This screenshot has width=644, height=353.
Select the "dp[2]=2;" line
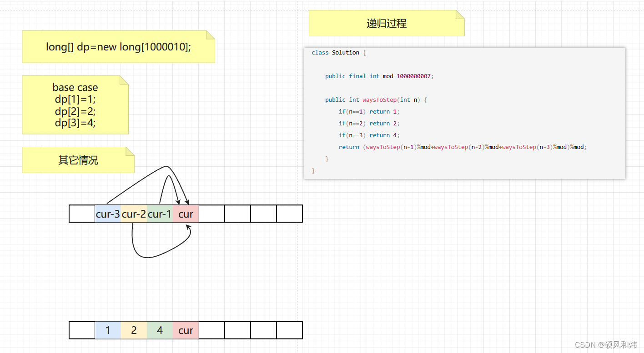(x=75, y=111)
